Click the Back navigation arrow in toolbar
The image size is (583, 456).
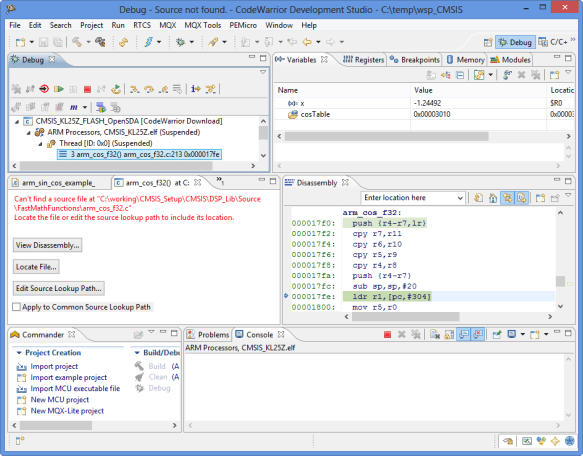307,42
